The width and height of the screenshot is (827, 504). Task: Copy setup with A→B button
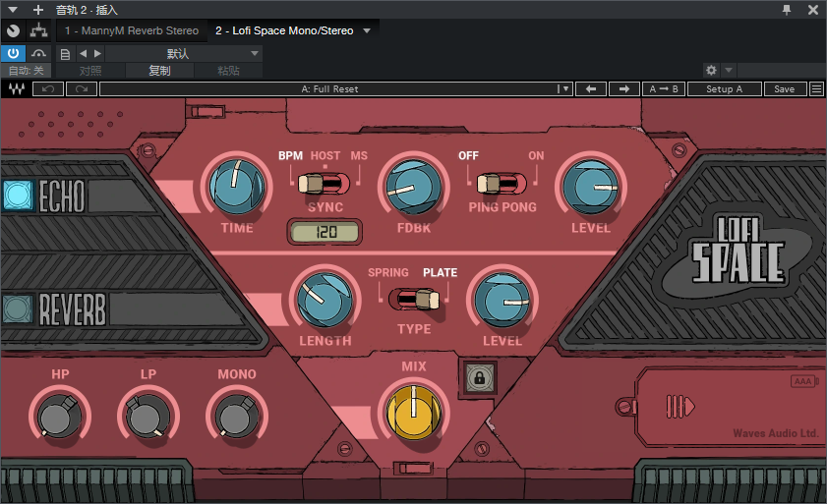(664, 89)
